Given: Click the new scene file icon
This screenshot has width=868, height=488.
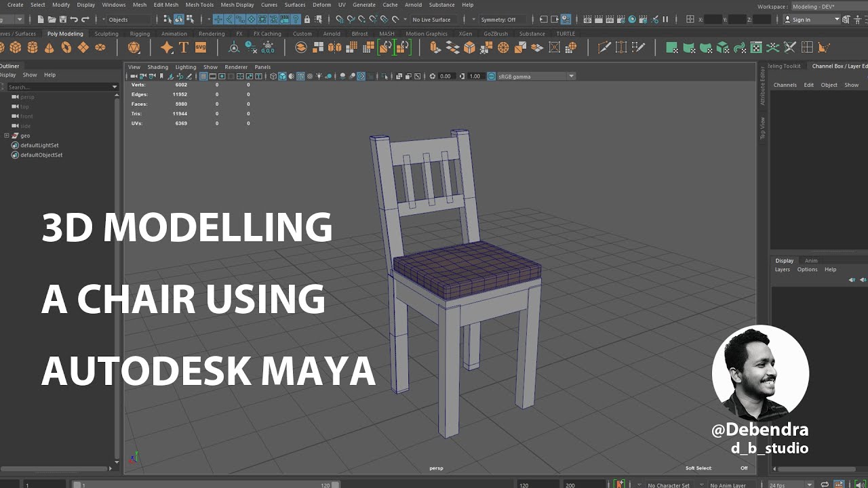Looking at the screenshot, I should pos(41,20).
